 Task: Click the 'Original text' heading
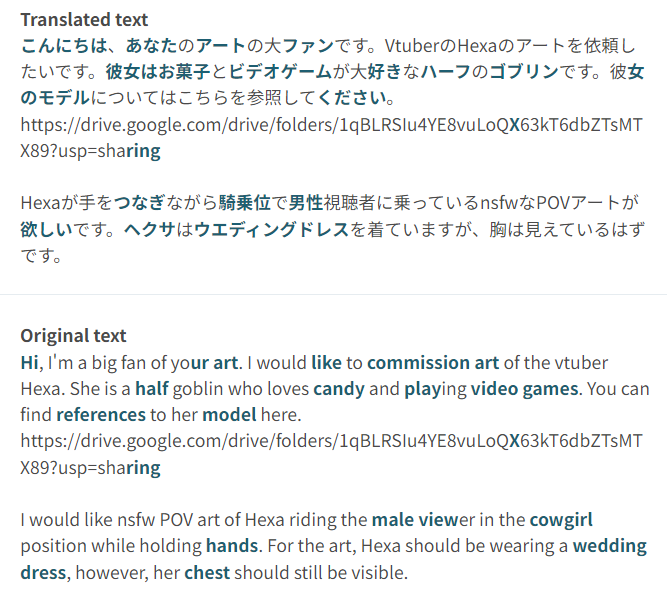tap(73, 336)
